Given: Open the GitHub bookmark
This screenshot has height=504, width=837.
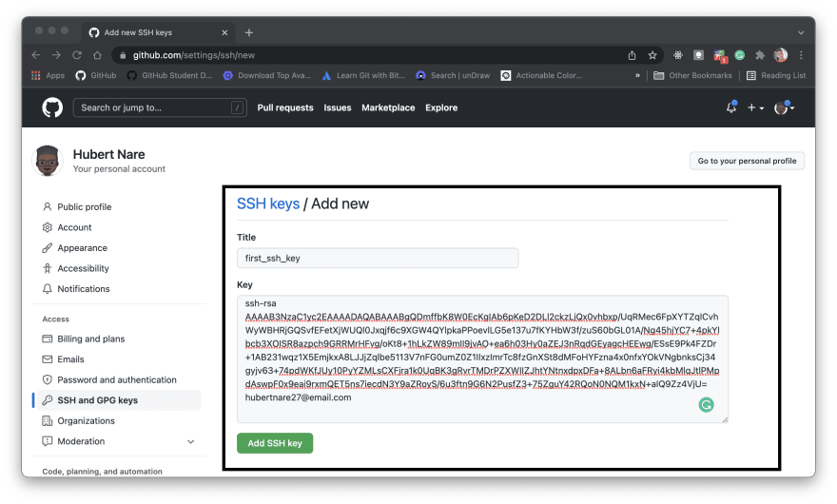Looking at the screenshot, I should point(96,76).
